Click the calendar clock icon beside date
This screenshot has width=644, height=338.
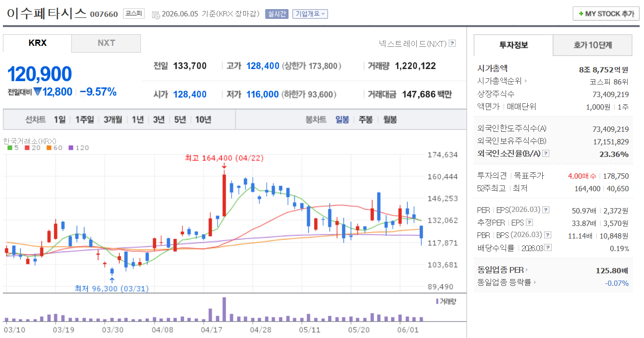click(156, 14)
